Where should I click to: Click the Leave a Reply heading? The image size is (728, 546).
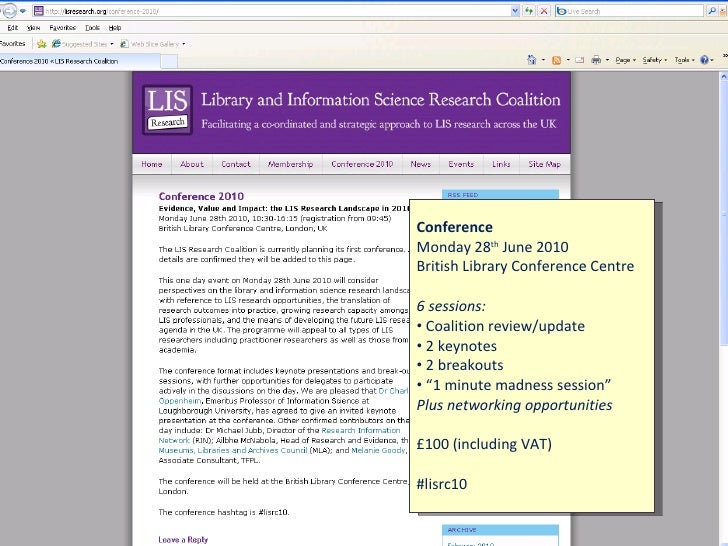183,540
